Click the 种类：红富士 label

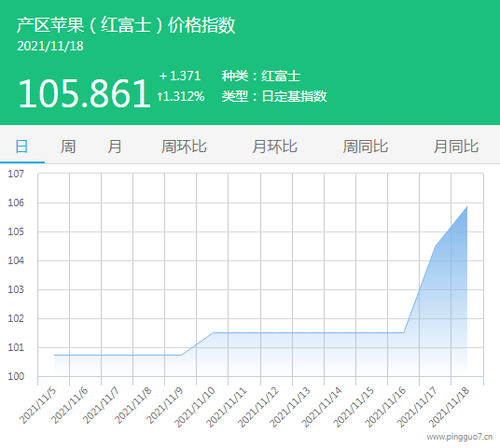[261, 76]
